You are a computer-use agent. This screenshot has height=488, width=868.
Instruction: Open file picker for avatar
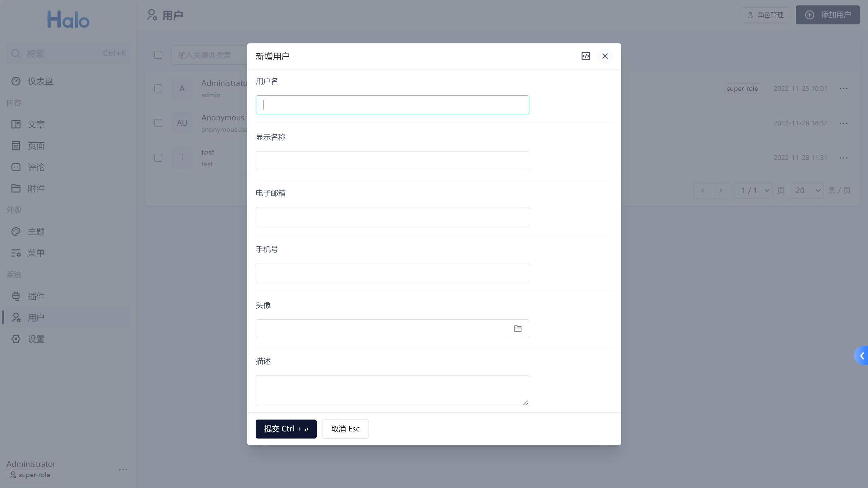tap(518, 328)
